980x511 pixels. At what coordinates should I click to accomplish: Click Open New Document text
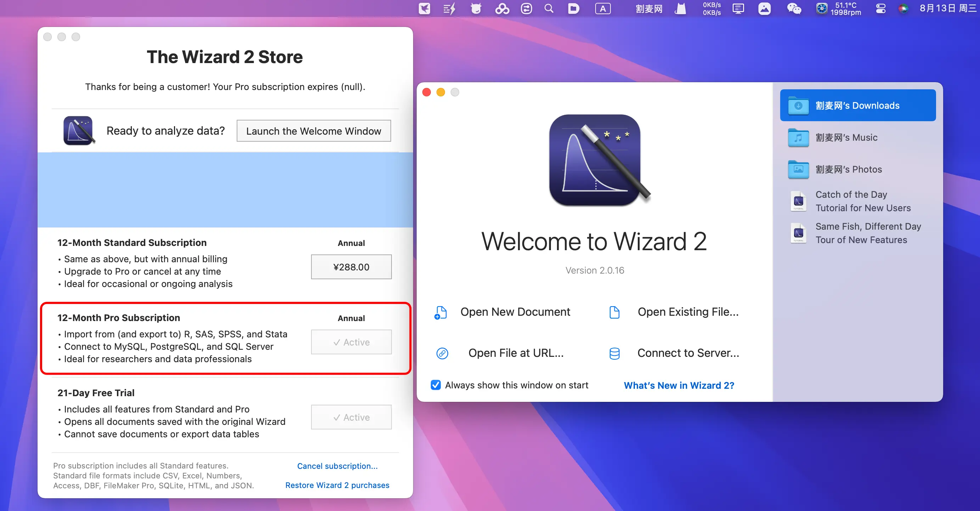point(515,312)
